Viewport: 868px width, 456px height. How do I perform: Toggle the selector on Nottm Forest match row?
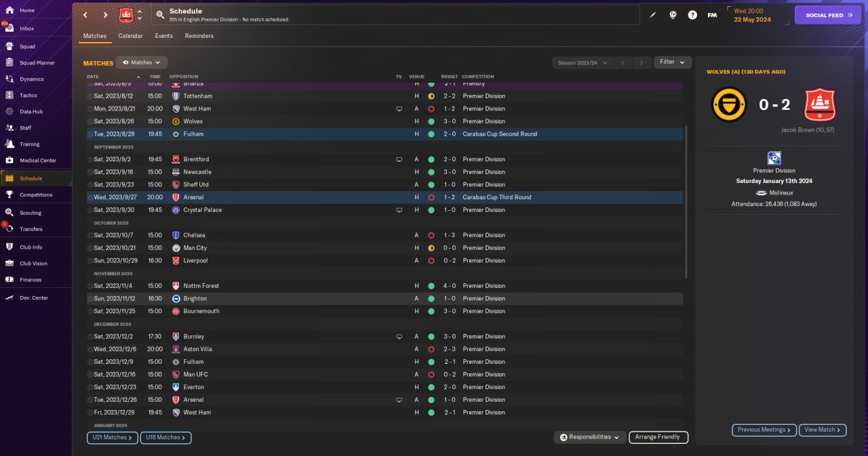[x=90, y=286]
